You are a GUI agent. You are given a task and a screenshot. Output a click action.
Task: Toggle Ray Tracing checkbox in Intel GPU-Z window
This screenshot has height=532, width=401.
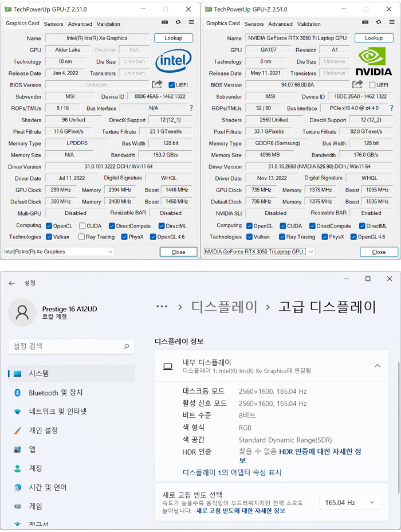82,237
